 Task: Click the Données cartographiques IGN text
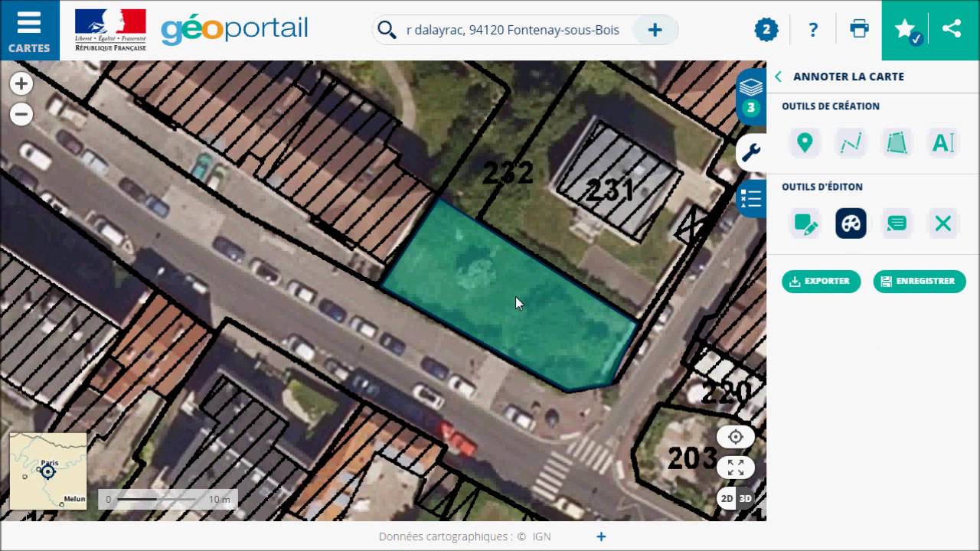(465, 536)
